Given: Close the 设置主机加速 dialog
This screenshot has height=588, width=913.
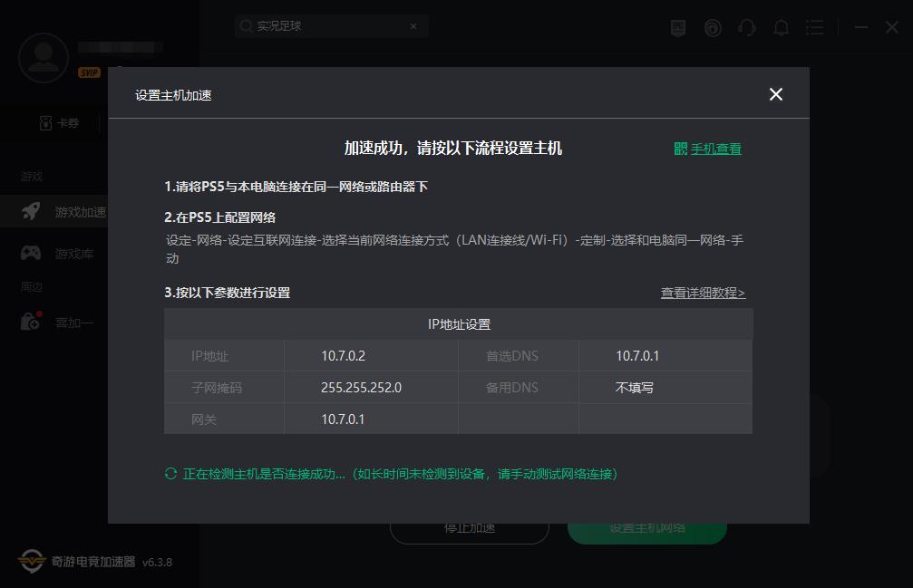Looking at the screenshot, I should pos(775,94).
